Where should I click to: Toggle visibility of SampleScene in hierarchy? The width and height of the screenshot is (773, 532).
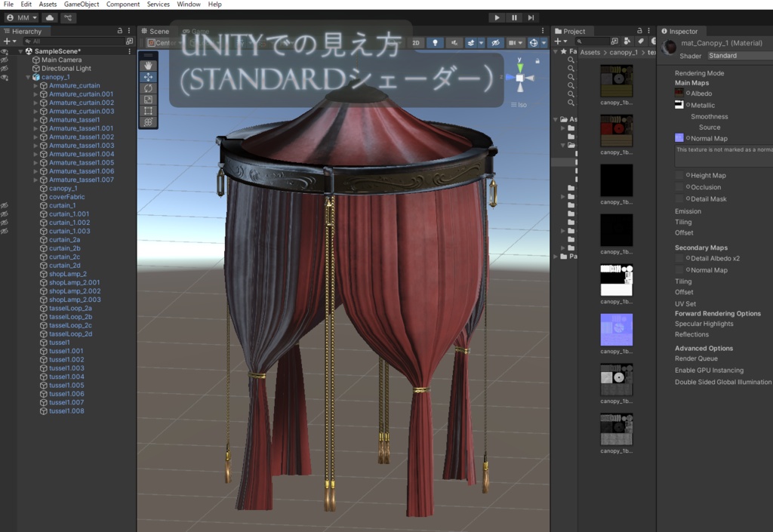[x=5, y=51]
